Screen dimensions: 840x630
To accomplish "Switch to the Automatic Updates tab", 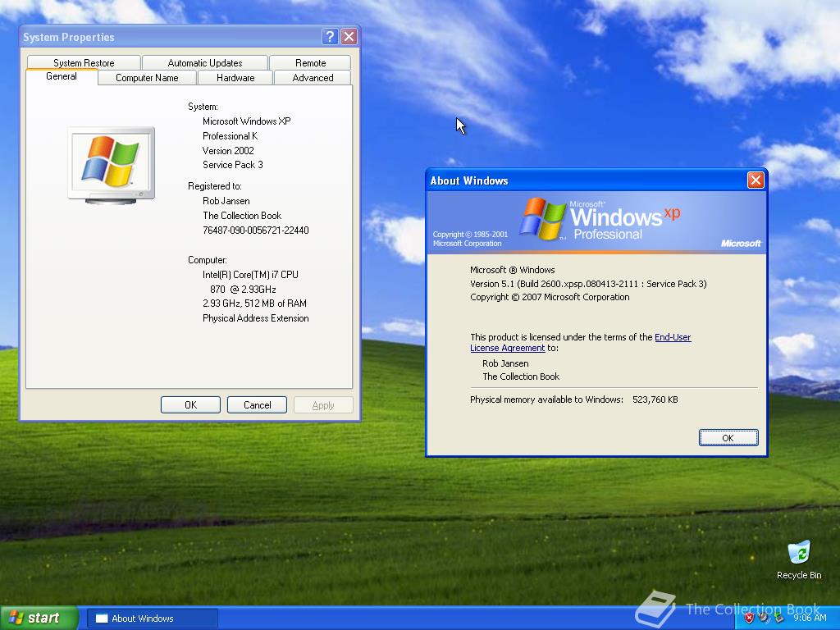I will [x=204, y=62].
